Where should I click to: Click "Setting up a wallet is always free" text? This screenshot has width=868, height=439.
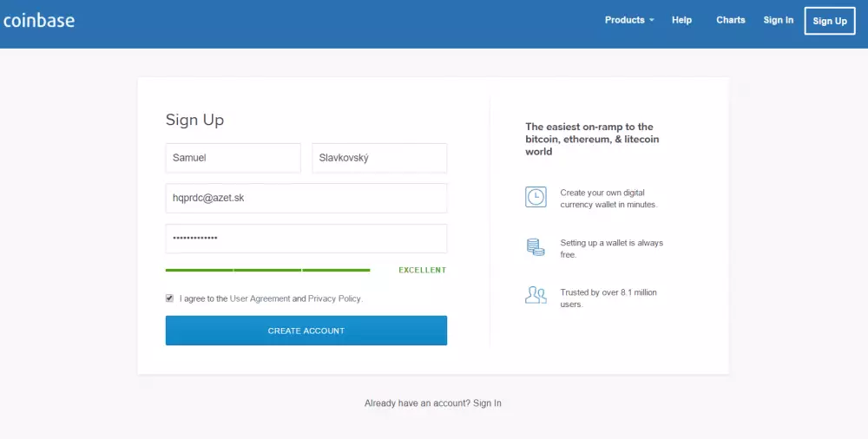(x=611, y=248)
